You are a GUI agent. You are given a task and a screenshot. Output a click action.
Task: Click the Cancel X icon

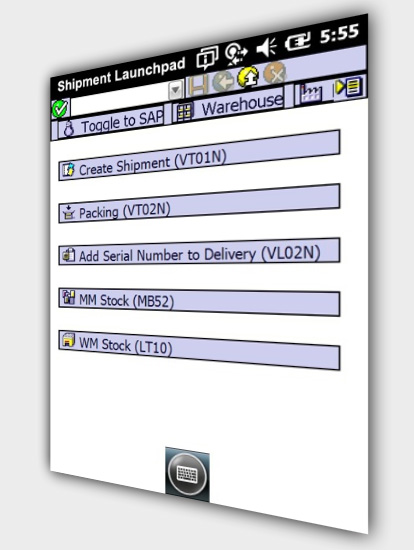point(275,73)
